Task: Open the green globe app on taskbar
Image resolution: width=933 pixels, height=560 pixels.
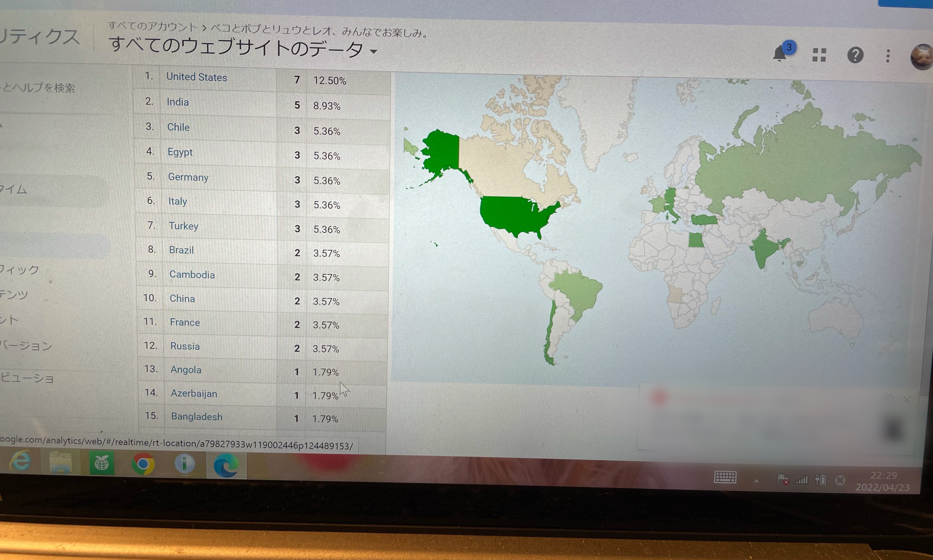Action: coord(102,463)
